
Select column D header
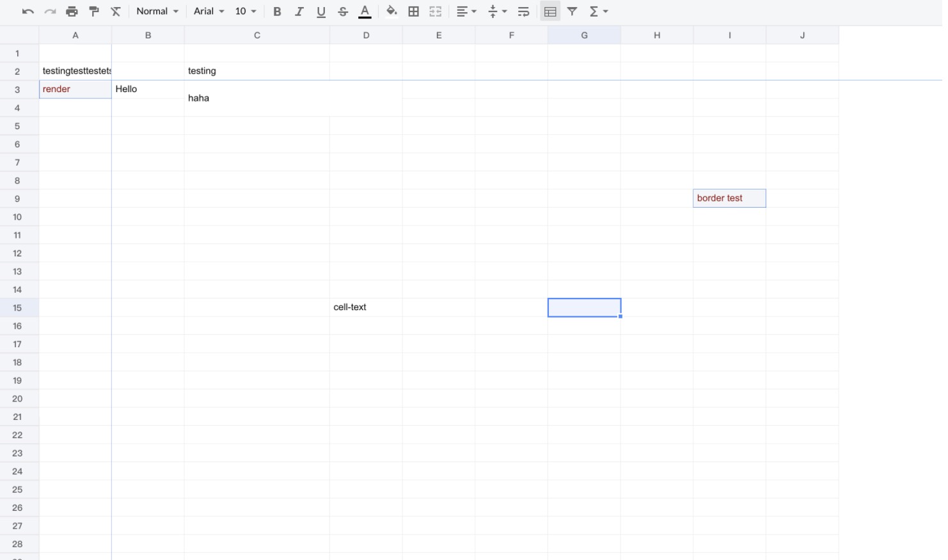[366, 35]
